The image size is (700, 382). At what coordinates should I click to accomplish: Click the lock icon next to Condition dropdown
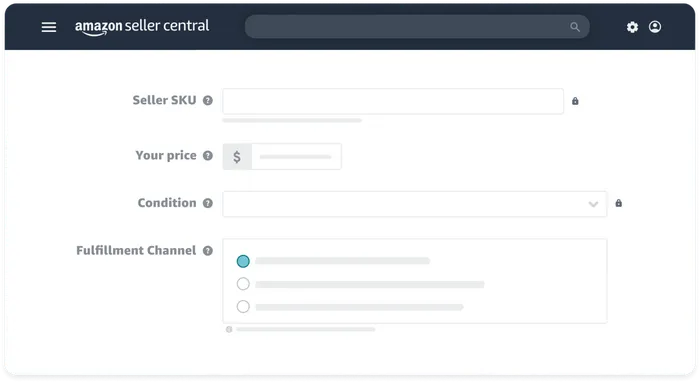[x=618, y=203]
